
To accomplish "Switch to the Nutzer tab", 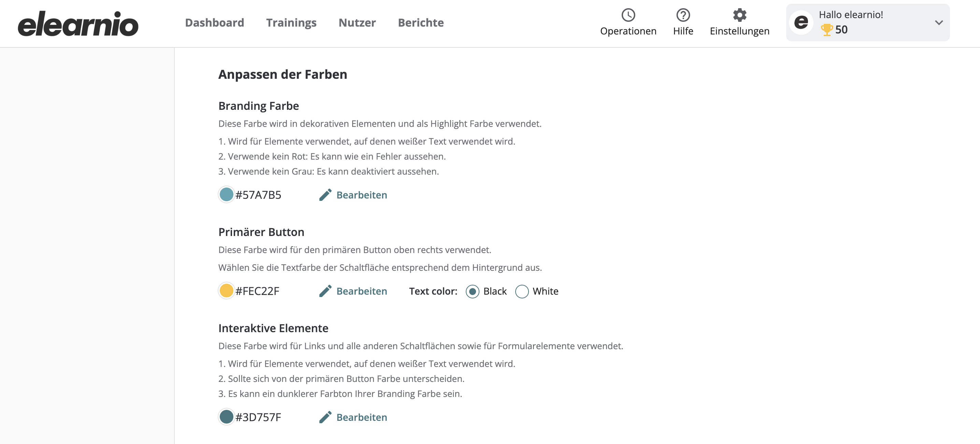I will point(357,23).
